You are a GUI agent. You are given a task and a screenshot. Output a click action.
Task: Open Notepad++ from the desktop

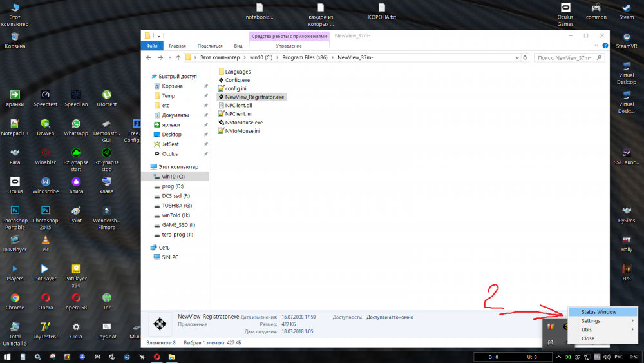15,128
